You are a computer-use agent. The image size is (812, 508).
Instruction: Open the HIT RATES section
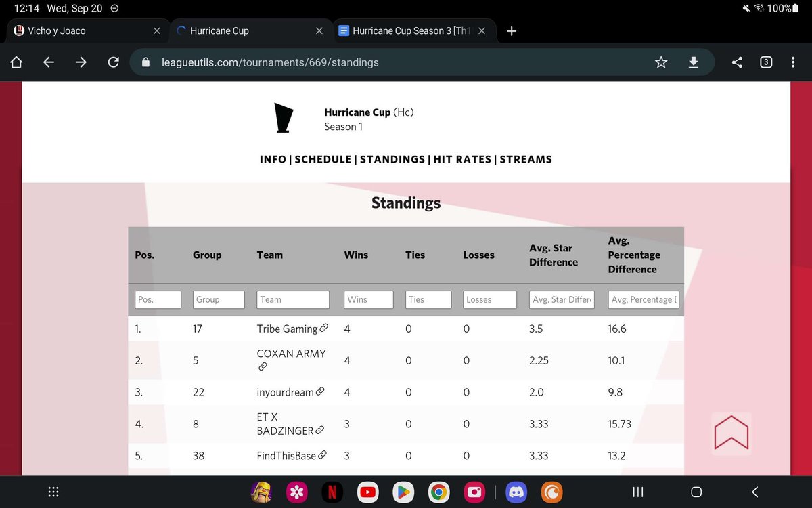[462, 159]
